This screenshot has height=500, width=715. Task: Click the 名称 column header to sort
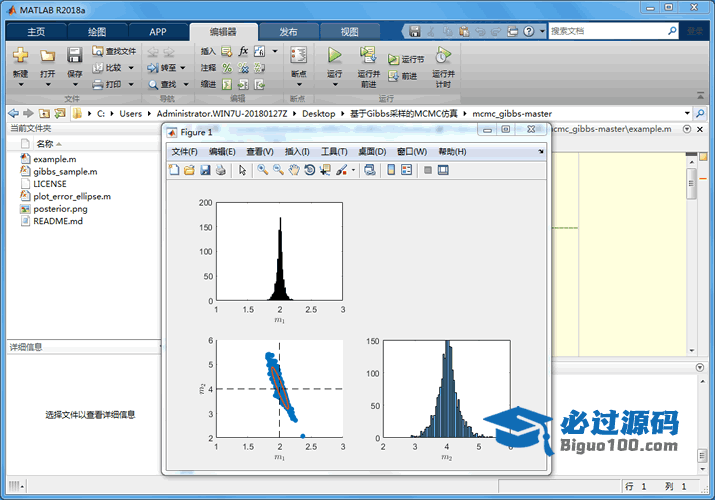click(45, 144)
